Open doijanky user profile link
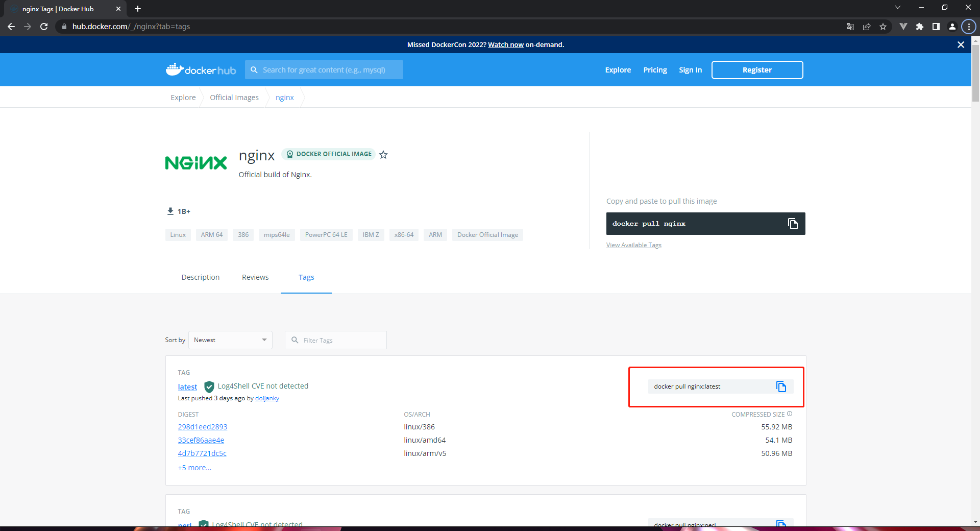Image resolution: width=980 pixels, height=531 pixels. (267, 398)
